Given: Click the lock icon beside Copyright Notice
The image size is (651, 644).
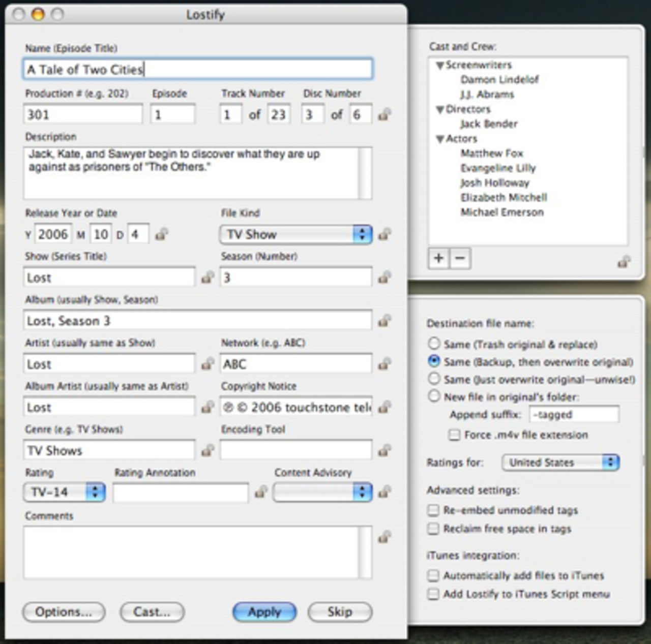Looking at the screenshot, I should pos(384,407).
